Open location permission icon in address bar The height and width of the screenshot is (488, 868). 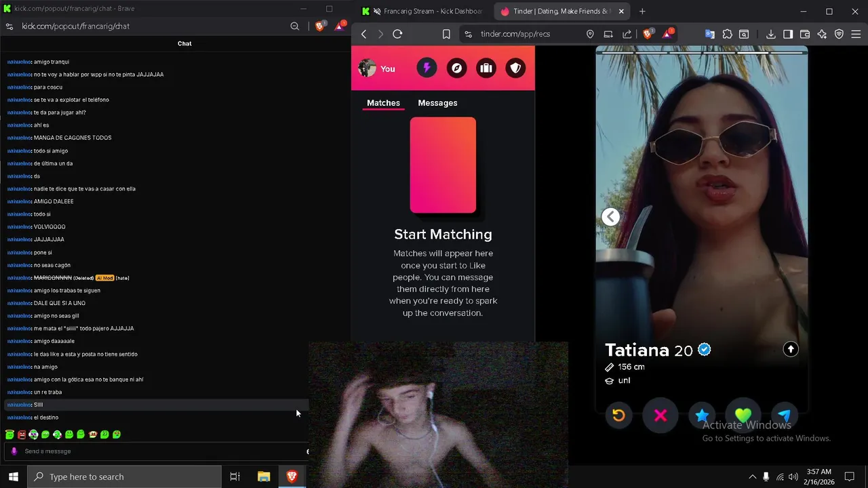[590, 34]
